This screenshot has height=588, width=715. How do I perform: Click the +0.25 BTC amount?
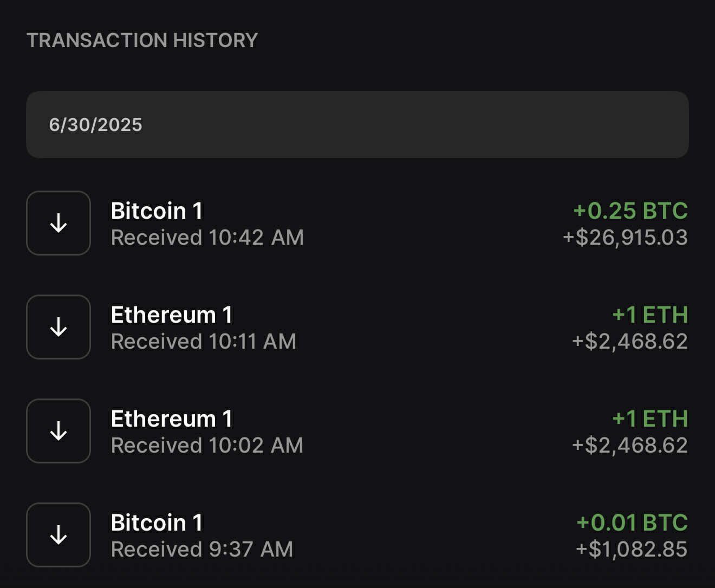coord(630,211)
